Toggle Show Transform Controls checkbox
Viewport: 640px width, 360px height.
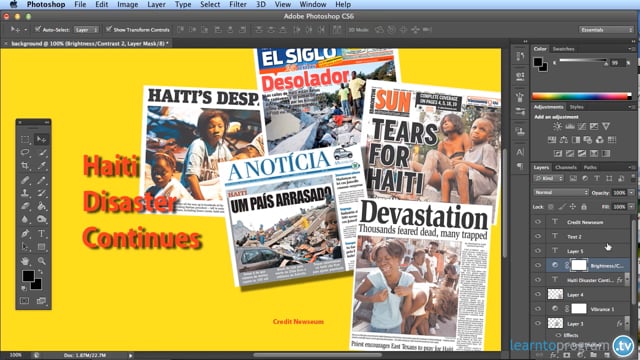pyautogui.click(x=109, y=29)
